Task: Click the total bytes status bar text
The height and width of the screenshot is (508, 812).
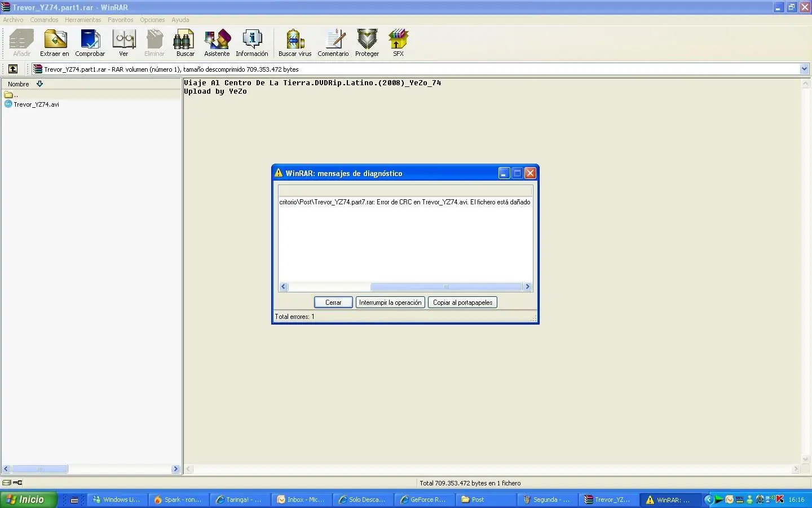Action: click(470, 483)
